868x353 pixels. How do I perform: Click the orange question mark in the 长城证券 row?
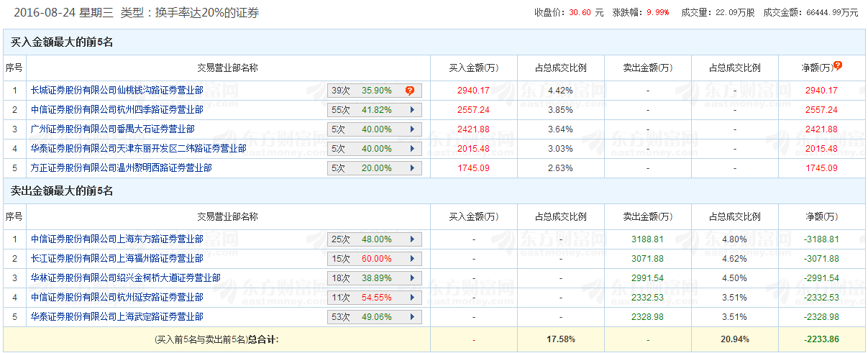tap(410, 91)
